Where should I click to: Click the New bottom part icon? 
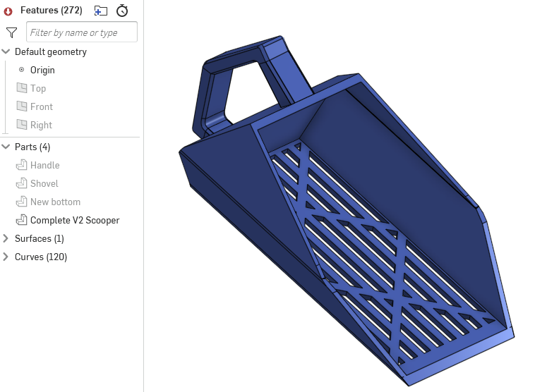21,202
